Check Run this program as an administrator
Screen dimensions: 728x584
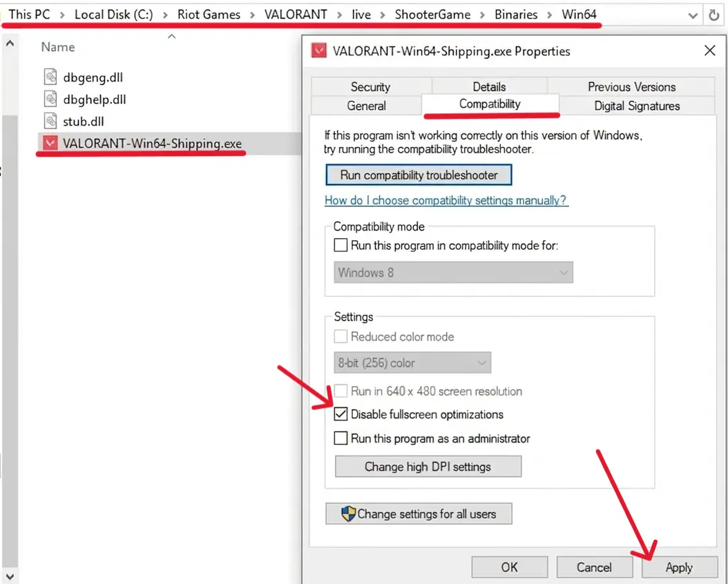point(341,438)
